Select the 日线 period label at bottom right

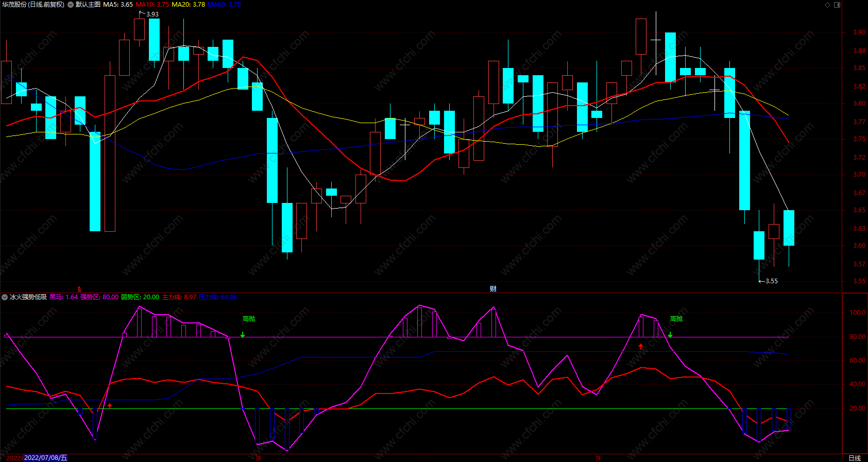(855, 458)
